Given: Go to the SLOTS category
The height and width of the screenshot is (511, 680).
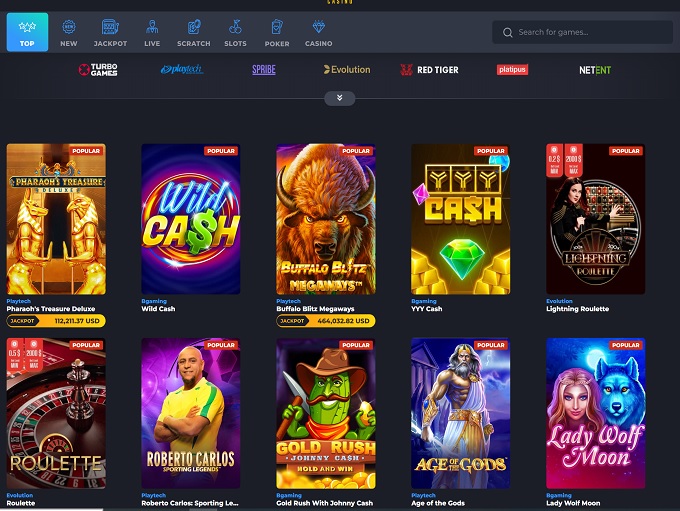Looking at the screenshot, I should pyautogui.click(x=235, y=32).
